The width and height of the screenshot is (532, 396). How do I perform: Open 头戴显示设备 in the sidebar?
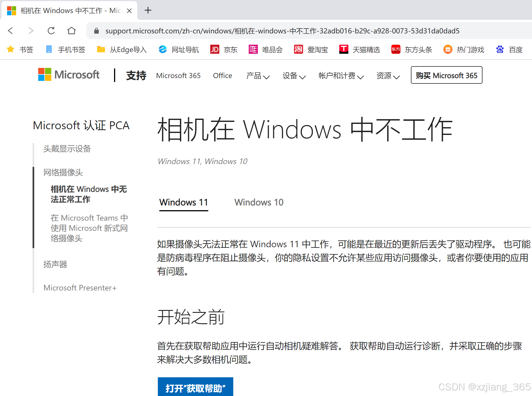point(67,149)
